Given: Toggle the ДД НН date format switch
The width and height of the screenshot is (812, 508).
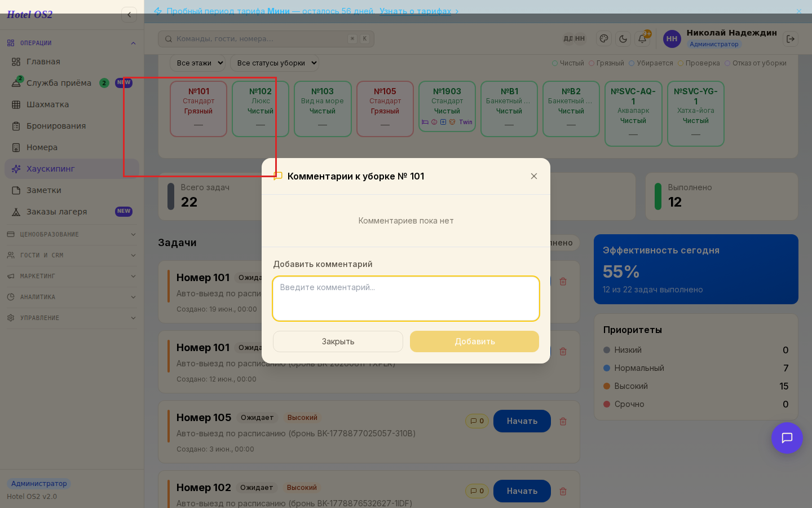Looking at the screenshot, I should click(x=575, y=39).
